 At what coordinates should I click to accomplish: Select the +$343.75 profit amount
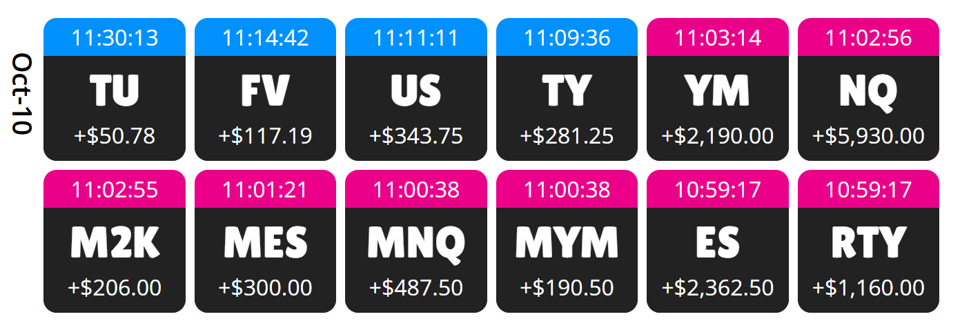tap(415, 136)
